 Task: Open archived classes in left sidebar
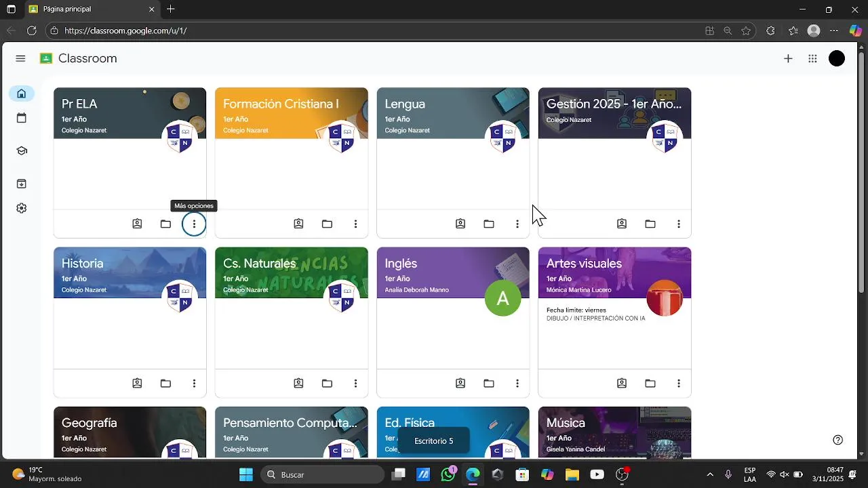pos(22,184)
